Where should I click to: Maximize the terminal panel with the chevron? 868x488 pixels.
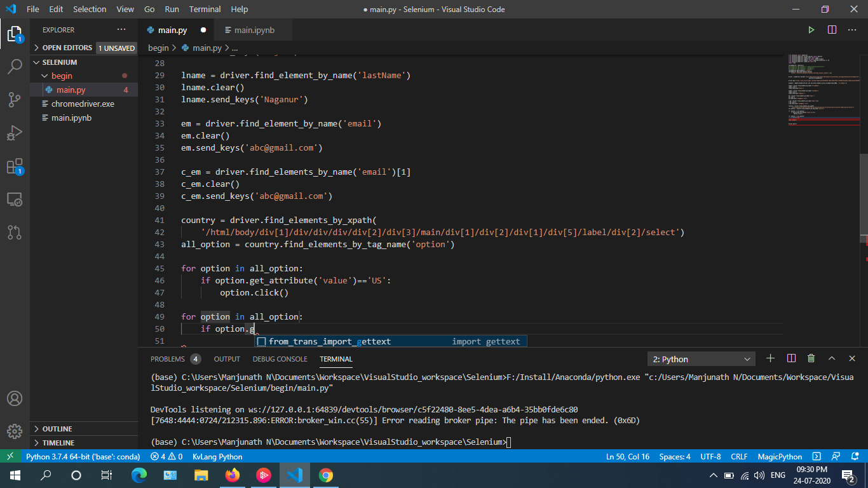pyautogui.click(x=832, y=358)
